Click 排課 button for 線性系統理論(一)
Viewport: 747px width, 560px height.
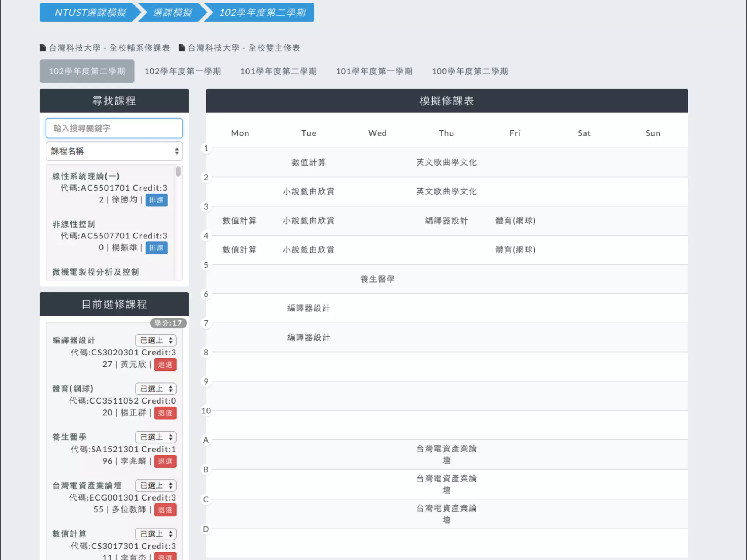coord(156,200)
